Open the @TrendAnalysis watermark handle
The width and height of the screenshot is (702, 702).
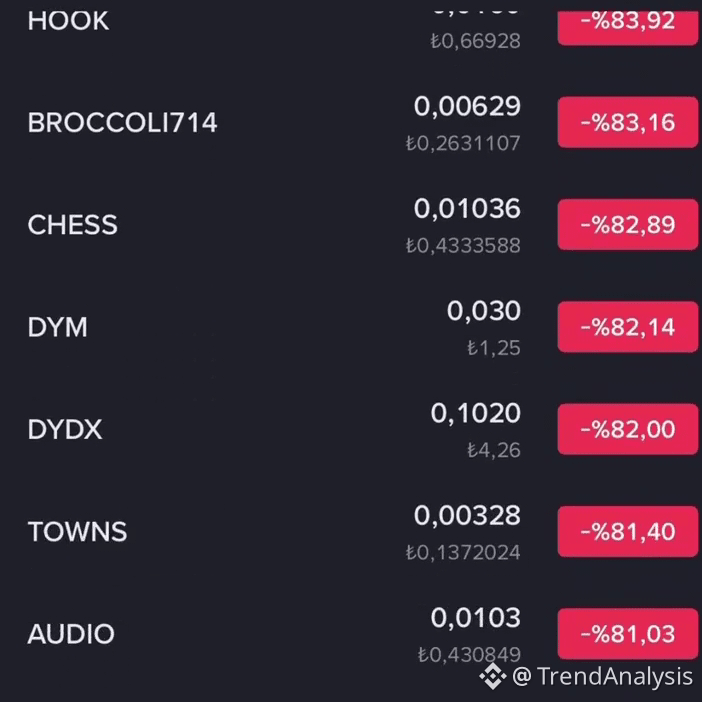point(602,676)
